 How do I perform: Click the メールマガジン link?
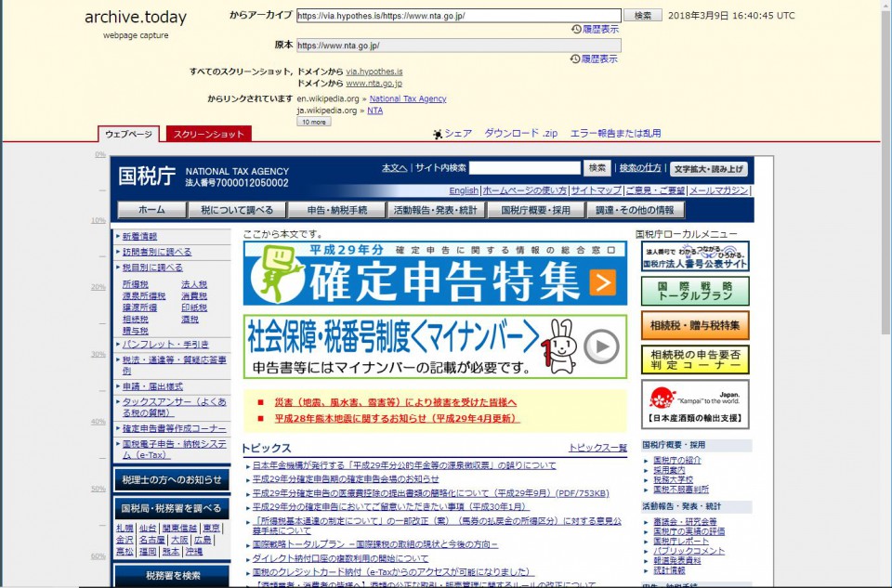coord(718,190)
